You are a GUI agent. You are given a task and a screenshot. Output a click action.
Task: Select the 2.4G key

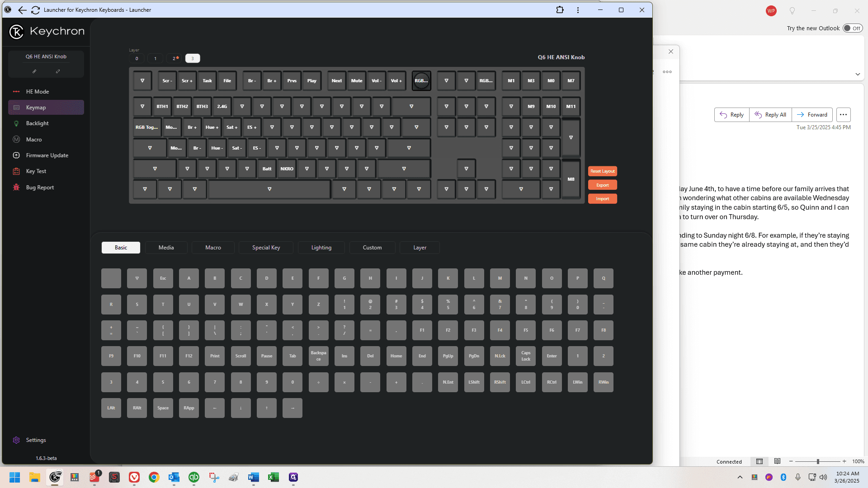click(x=222, y=107)
